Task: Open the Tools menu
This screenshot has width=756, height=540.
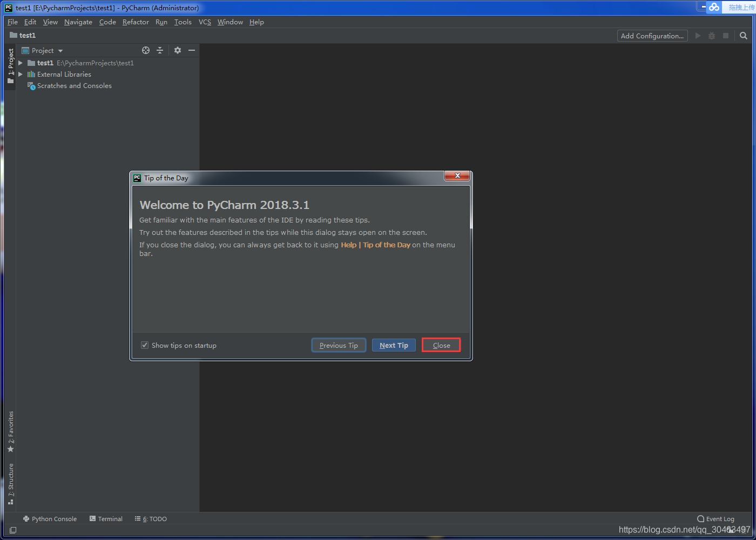Action: coord(183,22)
